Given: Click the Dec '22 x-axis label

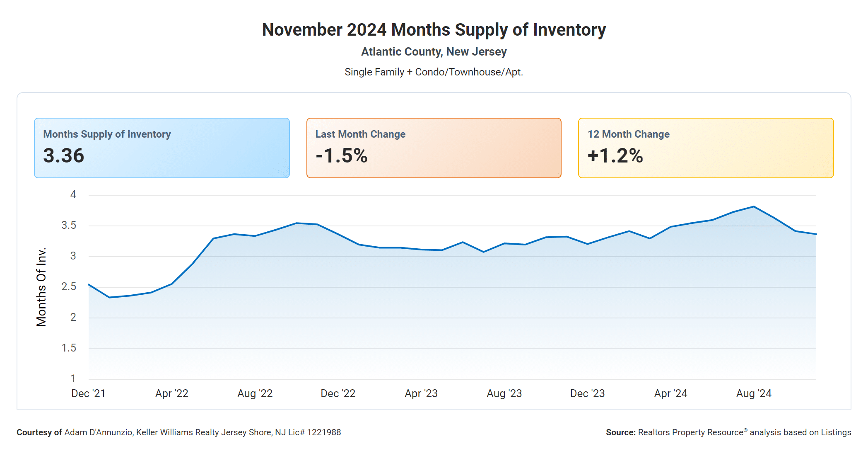Looking at the screenshot, I should pyautogui.click(x=338, y=393).
